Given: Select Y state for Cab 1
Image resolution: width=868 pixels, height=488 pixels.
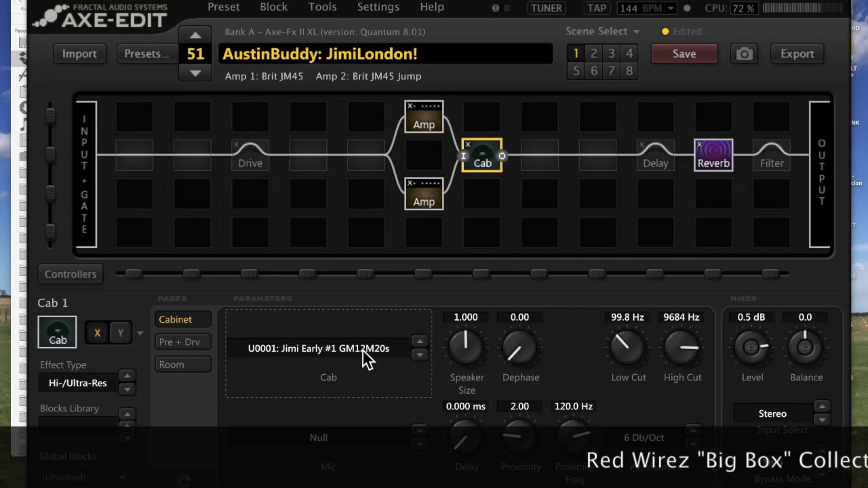Looking at the screenshot, I should 120,333.
